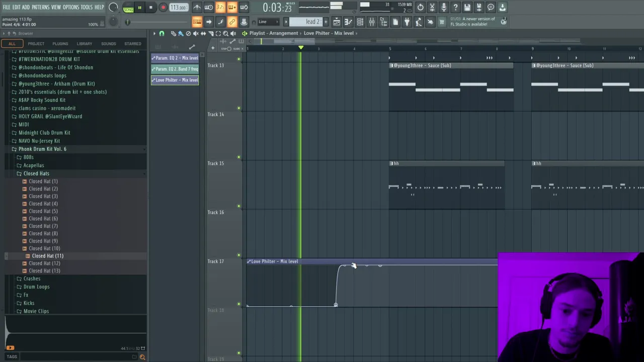Image resolution: width=644 pixels, height=362 pixels.
Task: Collapse the Closed Hats folder
Action: pyautogui.click(x=36, y=173)
